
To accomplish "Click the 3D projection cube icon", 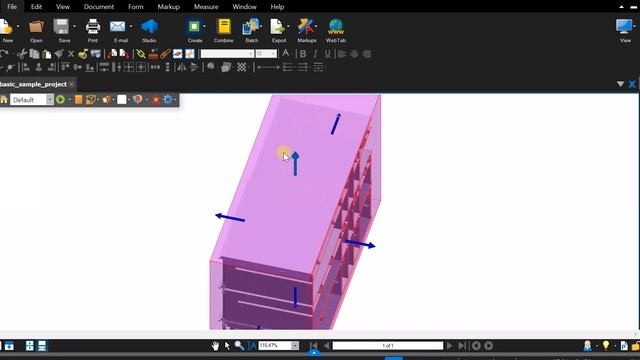I will tap(91, 100).
